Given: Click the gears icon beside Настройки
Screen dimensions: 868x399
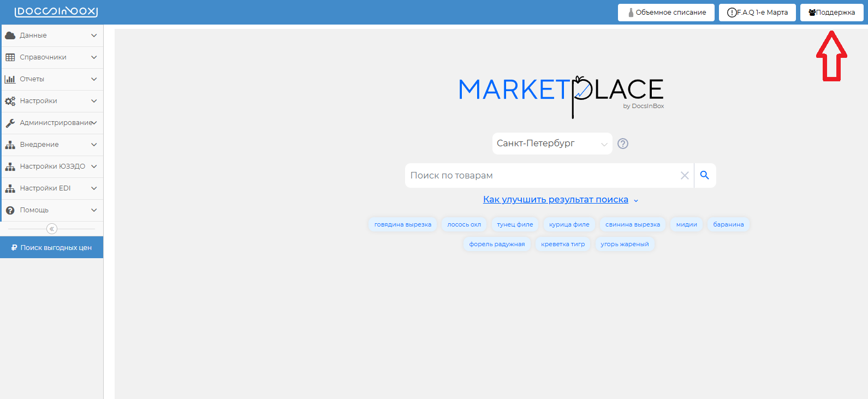Looking at the screenshot, I should (x=10, y=101).
